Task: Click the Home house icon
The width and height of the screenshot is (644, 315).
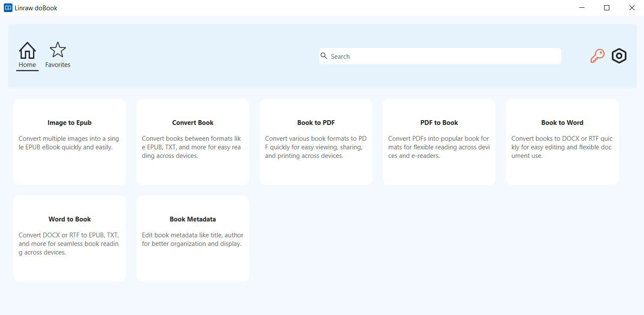Action: point(27,50)
